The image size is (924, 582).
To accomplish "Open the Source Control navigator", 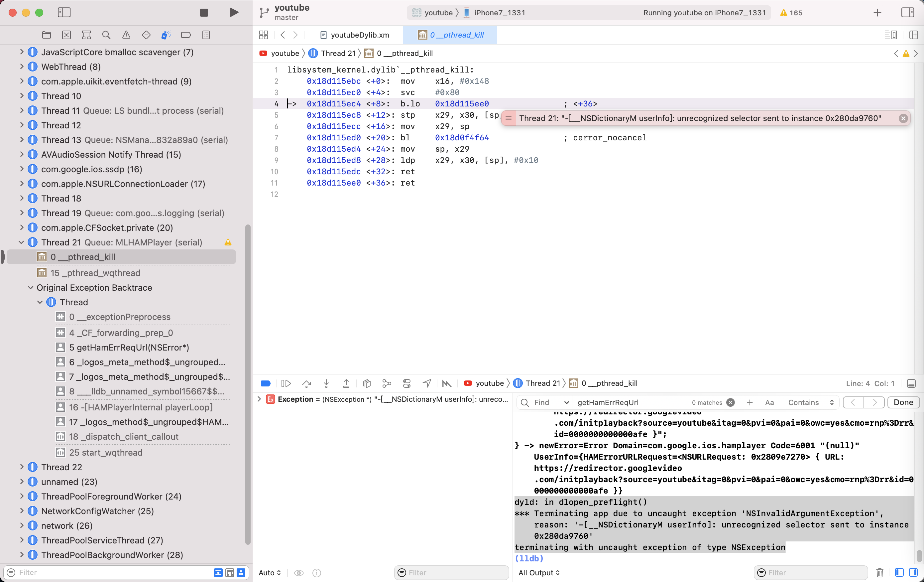I will pos(66,35).
